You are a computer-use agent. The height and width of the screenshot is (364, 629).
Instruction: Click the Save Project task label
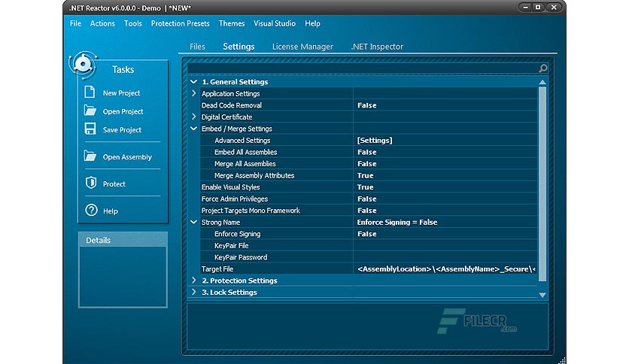tap(122, 130)
